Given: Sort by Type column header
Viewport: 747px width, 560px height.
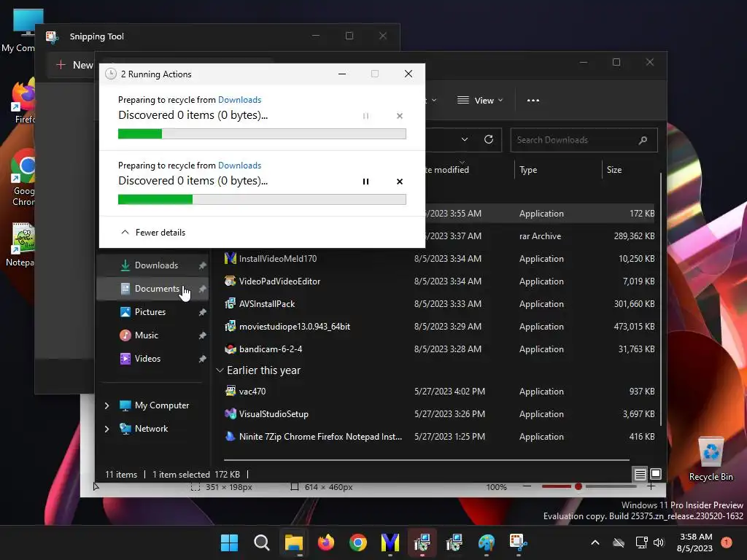Looking at the screenshot, I should [528, 169].
